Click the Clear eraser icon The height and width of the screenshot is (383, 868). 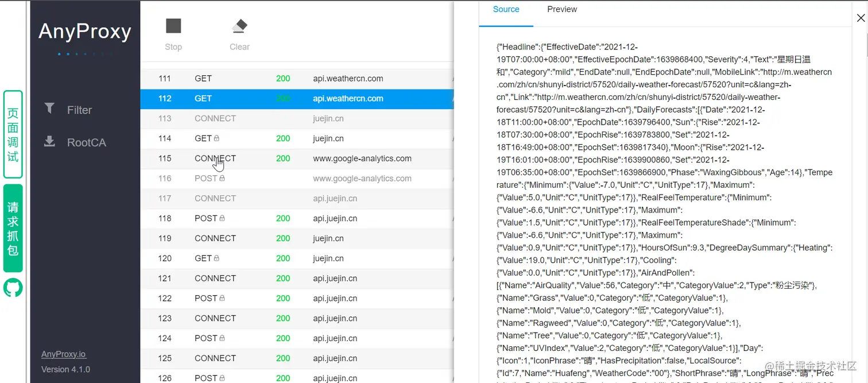239,26
